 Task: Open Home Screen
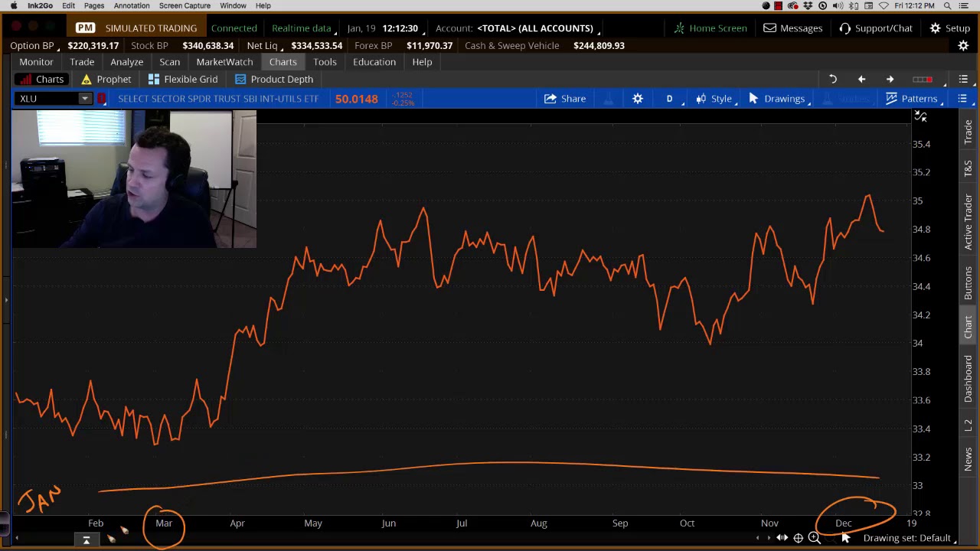pyautogui.click(x=710, y=28)
